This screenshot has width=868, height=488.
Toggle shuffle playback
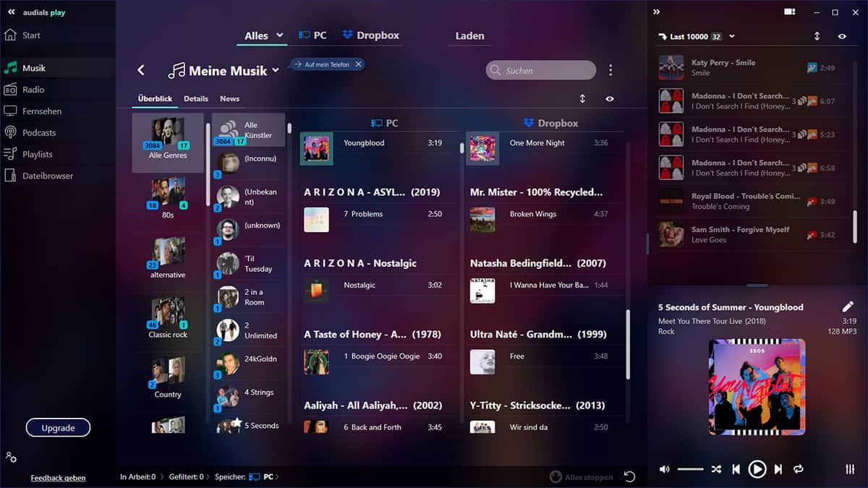pos(715,469)
